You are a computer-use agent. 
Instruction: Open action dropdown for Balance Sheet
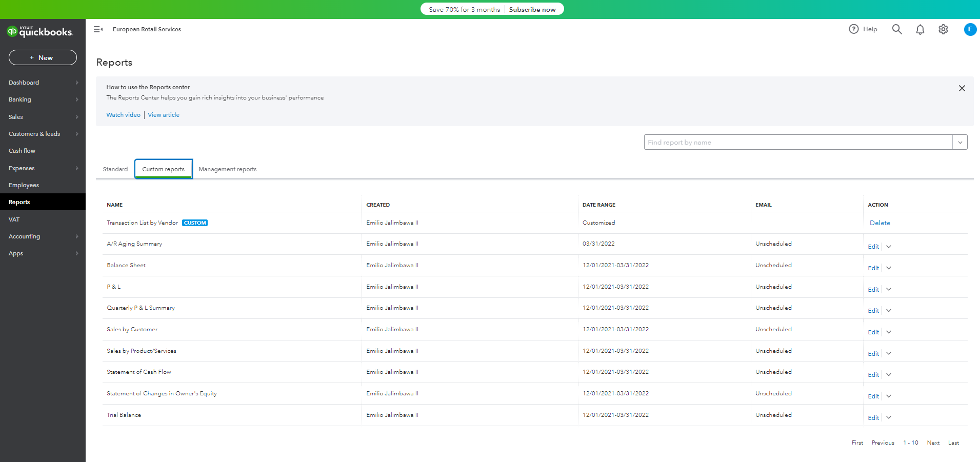[x=889, y=268]
